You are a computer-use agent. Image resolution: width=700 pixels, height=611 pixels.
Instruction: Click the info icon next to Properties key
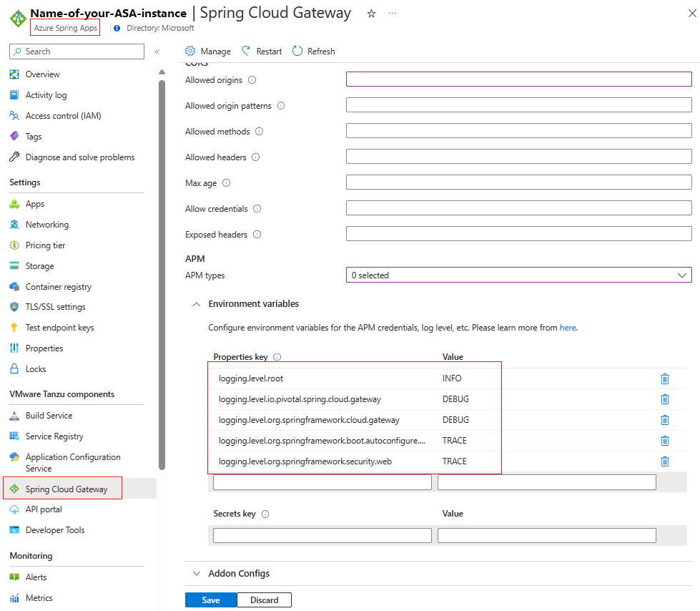coord(277,357)
